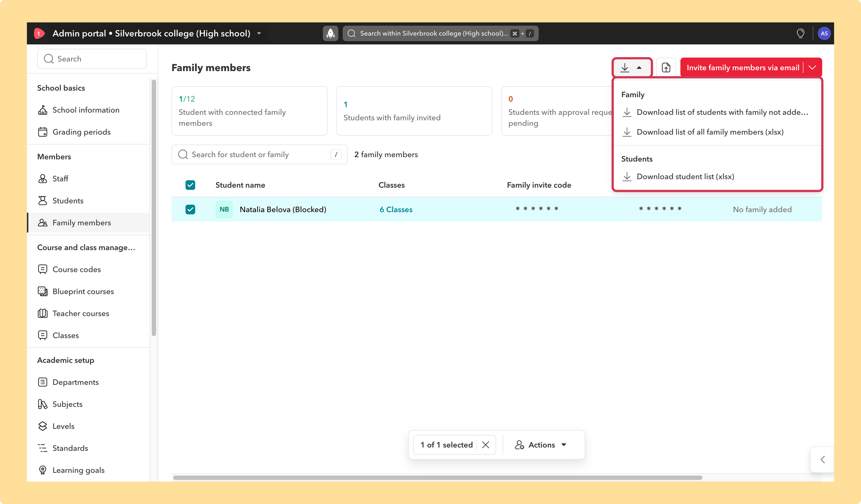Image resolution: width=861 pixels, height=504 pixels.
Task: Click download icon beside all family members
Action: coord(627,132)
